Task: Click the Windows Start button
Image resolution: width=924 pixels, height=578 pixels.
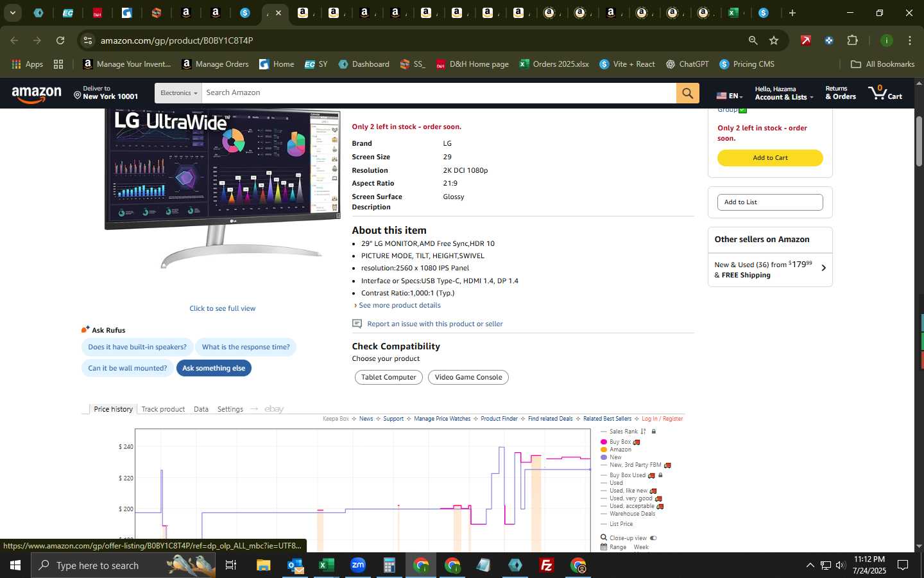Action: (x=15, y=565)
